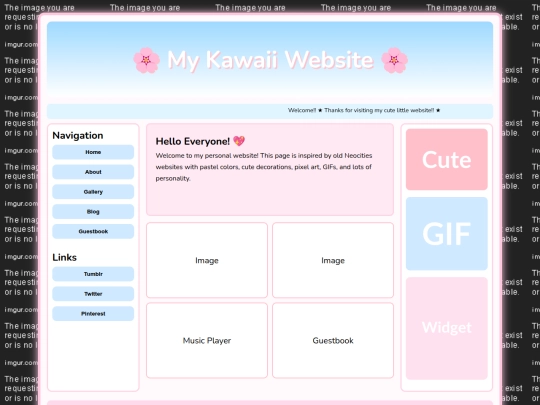Open the Gallery navigation button

93,192
